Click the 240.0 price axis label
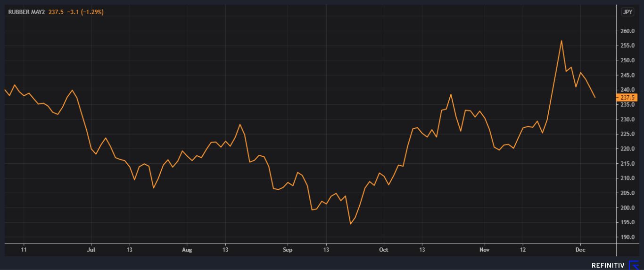Screen dimensions: 644x270 point(627,90)
